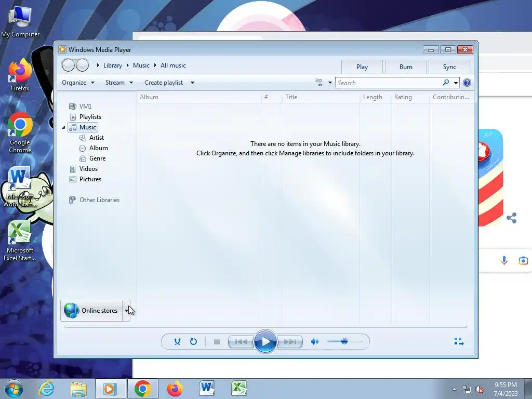This screenshot has width=532, height=399.
Task: Open the arrow before All music breadcrumb
Action: coord(155,65)
